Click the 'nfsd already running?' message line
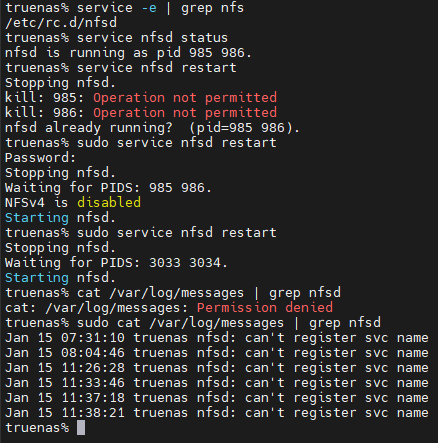The image size is (438, 443). click(152, 128)
